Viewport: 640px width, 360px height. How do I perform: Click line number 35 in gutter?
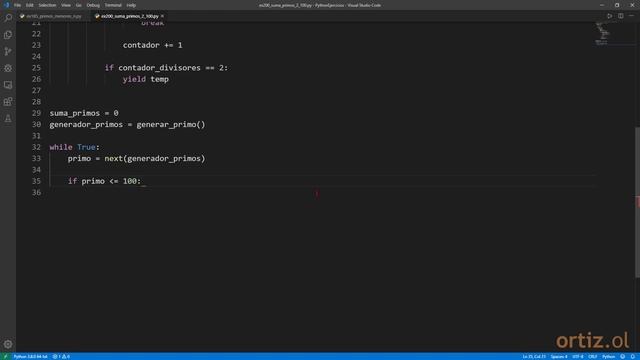click(x=36, y=181)
